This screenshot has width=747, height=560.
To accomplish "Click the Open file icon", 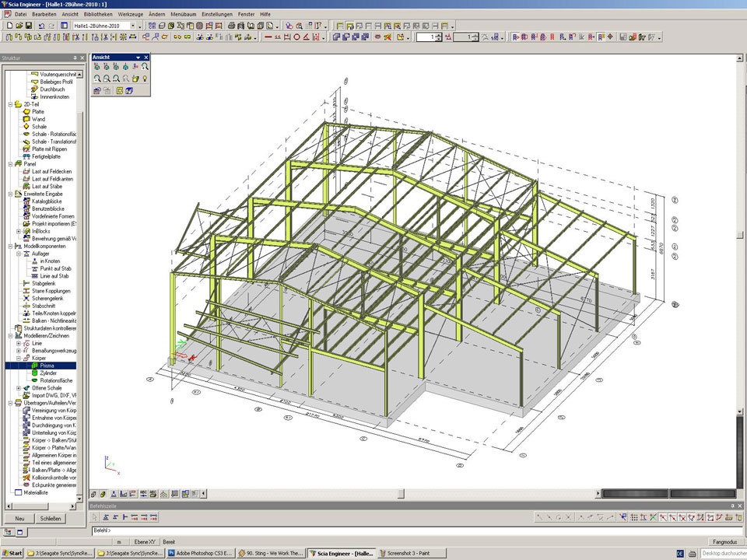I will (x=18, y=26).
